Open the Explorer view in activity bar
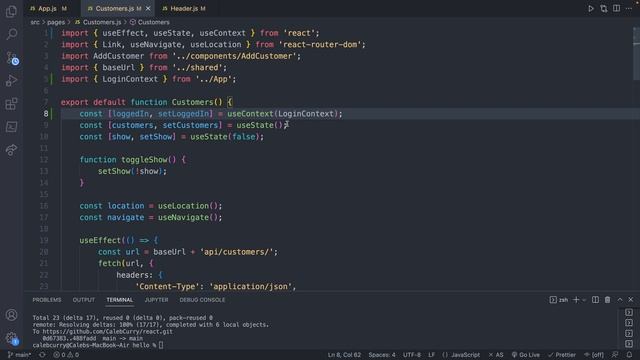The image size is (640, 360). click(x=11, y=11)
